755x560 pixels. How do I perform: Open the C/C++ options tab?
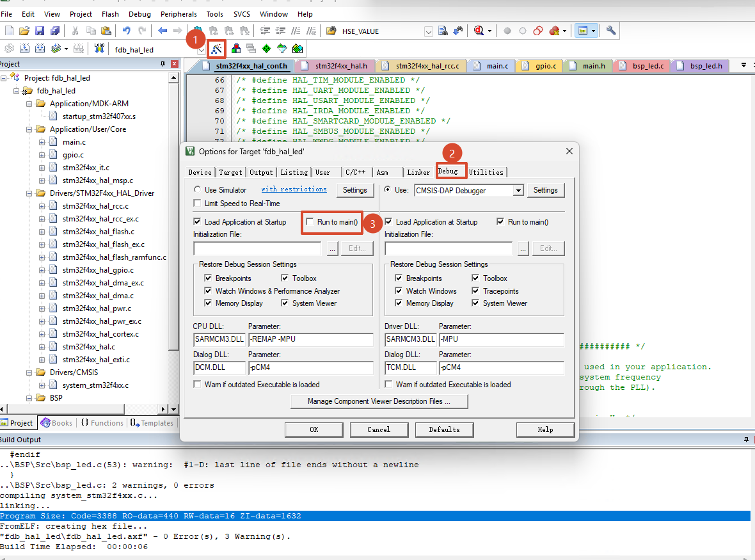click(356, 172)
